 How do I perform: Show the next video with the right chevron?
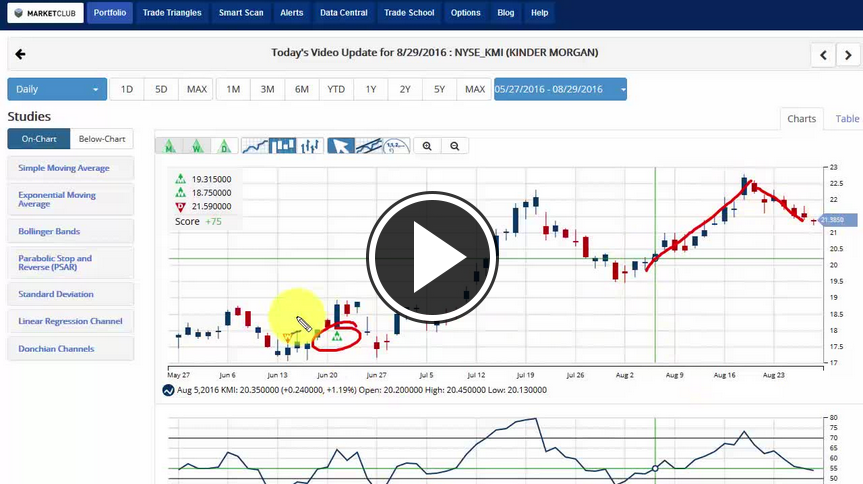[x=848, y=55]
